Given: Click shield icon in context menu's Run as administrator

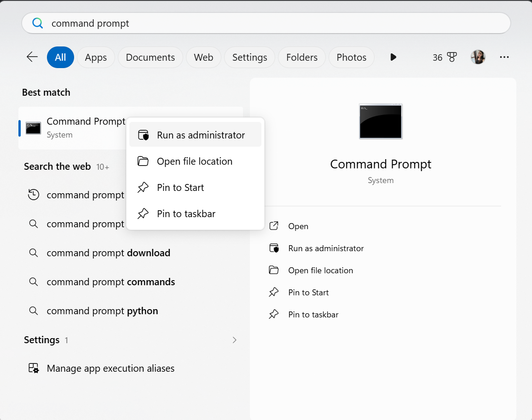Looking at the screenshot, I should [143, 135].
